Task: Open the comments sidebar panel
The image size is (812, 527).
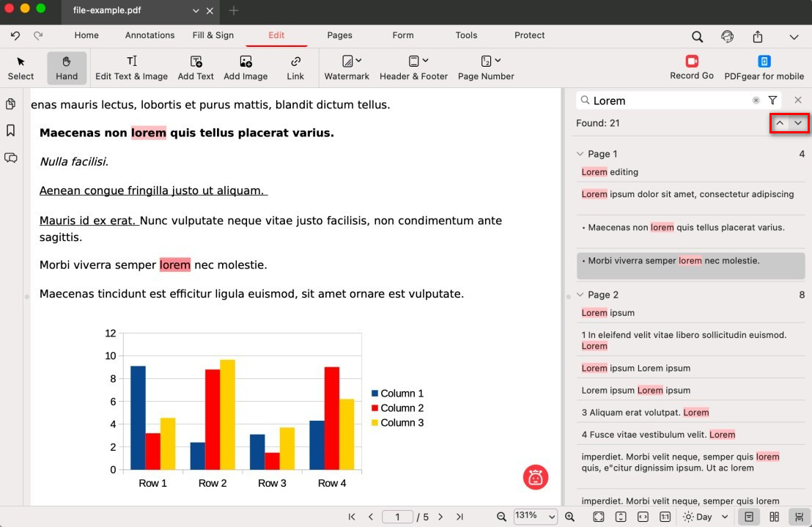Action: [x=11, y=158]
